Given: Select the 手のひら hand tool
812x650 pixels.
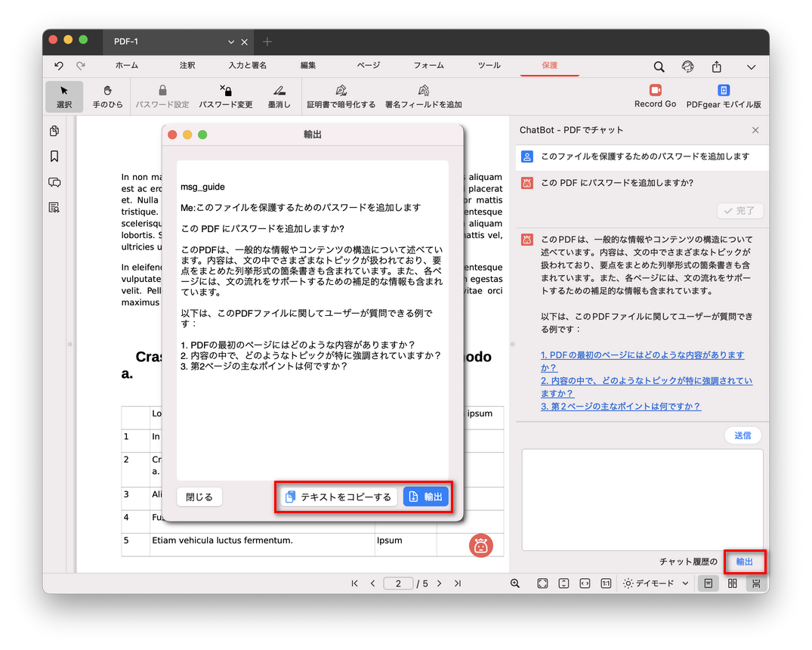Looking at the screenshot, I should [107, 96].
